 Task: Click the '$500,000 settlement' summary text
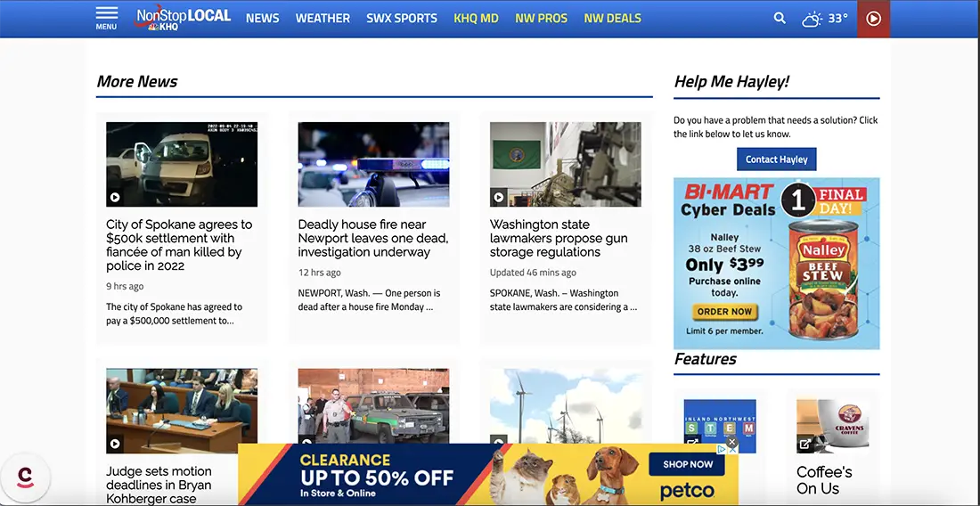click(174, 314)
